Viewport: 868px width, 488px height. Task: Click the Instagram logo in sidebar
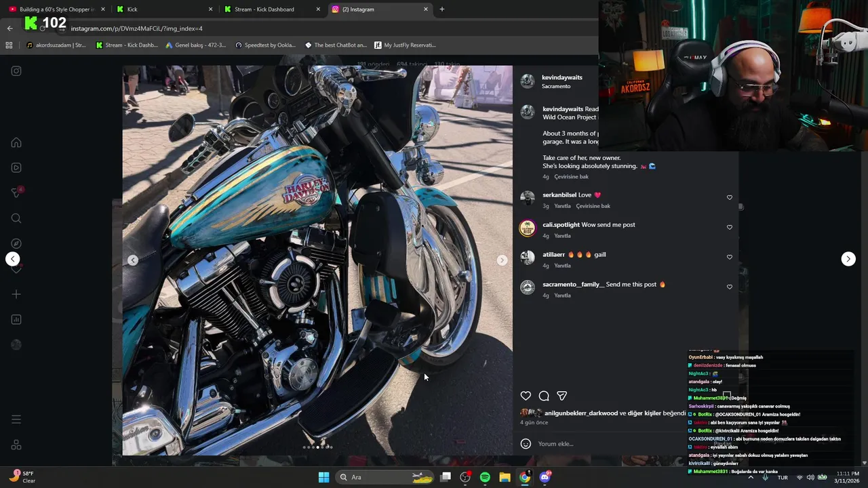(16, 70)
